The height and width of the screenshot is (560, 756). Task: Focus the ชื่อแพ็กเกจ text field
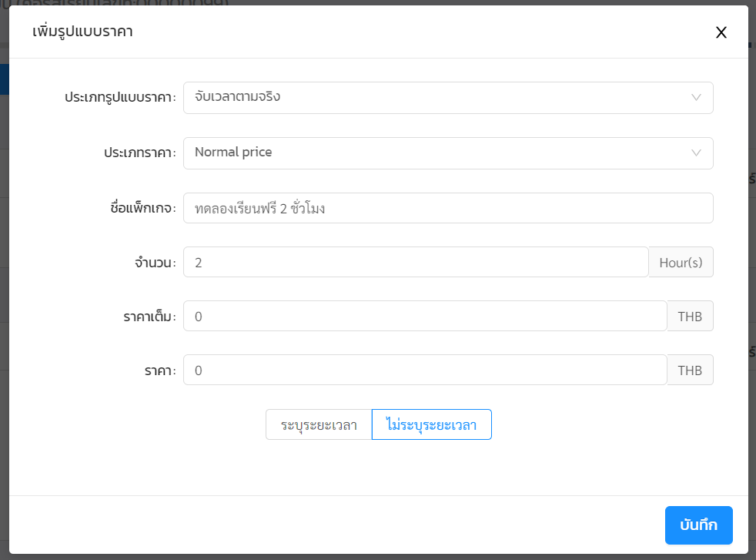tap(448, 208)
